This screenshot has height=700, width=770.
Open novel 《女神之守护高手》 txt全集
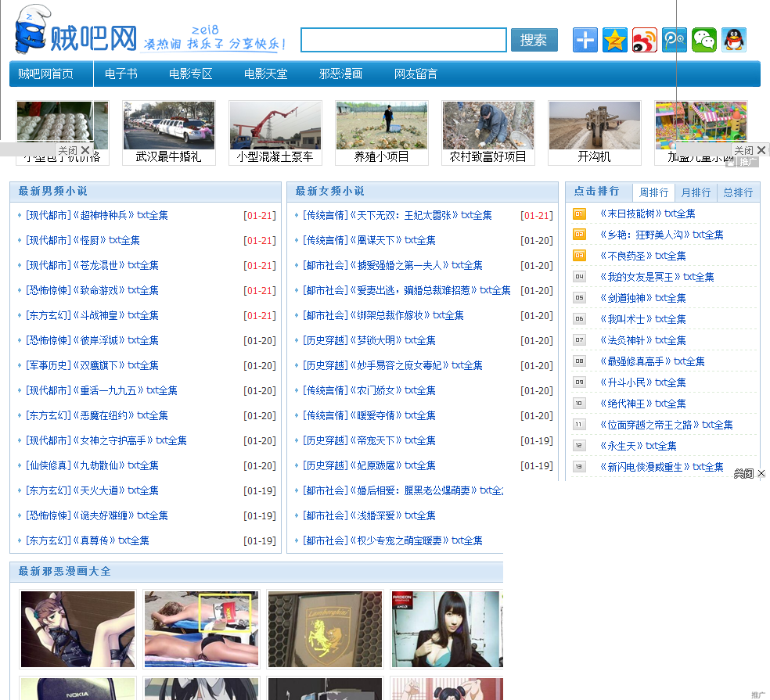tap(130, 441)
